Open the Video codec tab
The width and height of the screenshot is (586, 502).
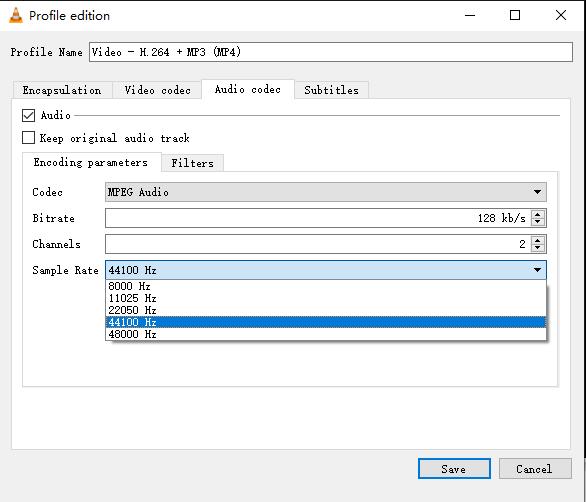[157, 90]
